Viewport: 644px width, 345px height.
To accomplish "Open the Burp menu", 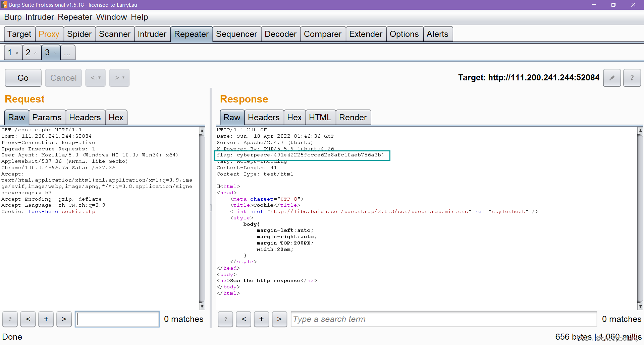I will [x=13, y=17].
